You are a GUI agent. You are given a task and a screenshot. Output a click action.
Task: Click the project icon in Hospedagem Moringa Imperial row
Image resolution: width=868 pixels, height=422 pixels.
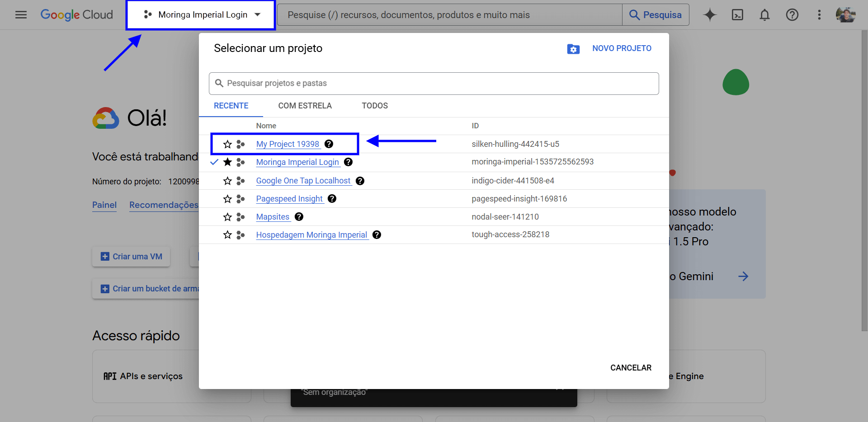click(x=241, y=235)
